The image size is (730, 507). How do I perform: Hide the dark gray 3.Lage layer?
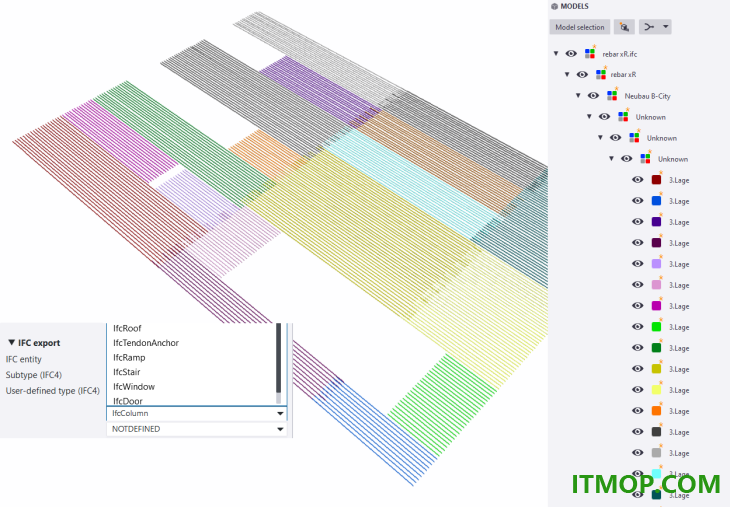tap(637, 432)
